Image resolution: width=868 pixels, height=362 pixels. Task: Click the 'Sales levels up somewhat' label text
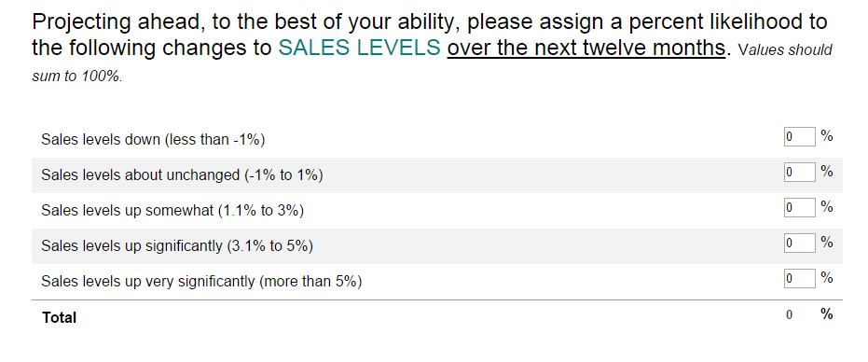[172, 211]
